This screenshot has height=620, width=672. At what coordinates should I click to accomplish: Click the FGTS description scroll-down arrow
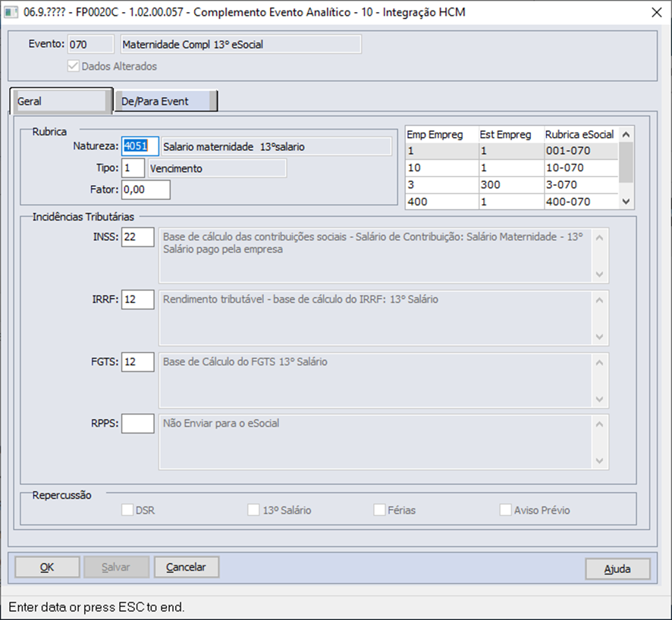[600, 399]
